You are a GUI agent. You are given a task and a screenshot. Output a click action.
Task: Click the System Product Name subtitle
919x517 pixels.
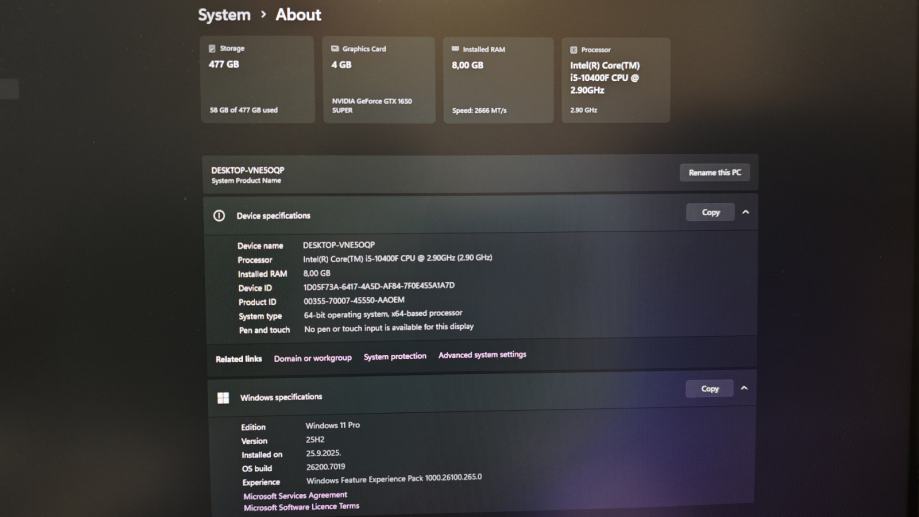[x=246, y=181]
